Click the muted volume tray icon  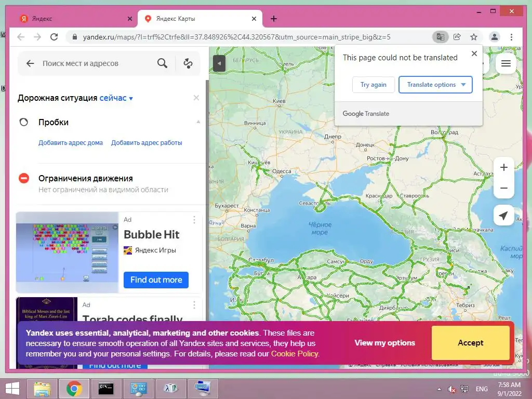[x=451, y=389]
